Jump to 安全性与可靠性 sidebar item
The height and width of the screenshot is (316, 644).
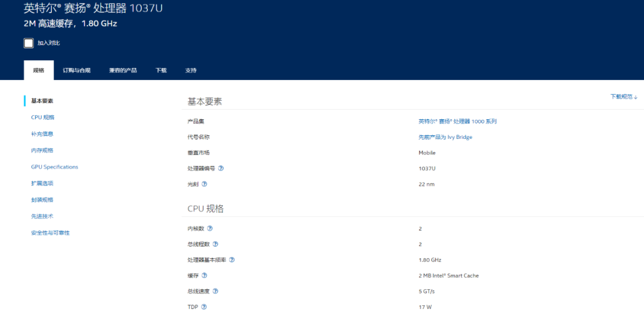(50, 233)
